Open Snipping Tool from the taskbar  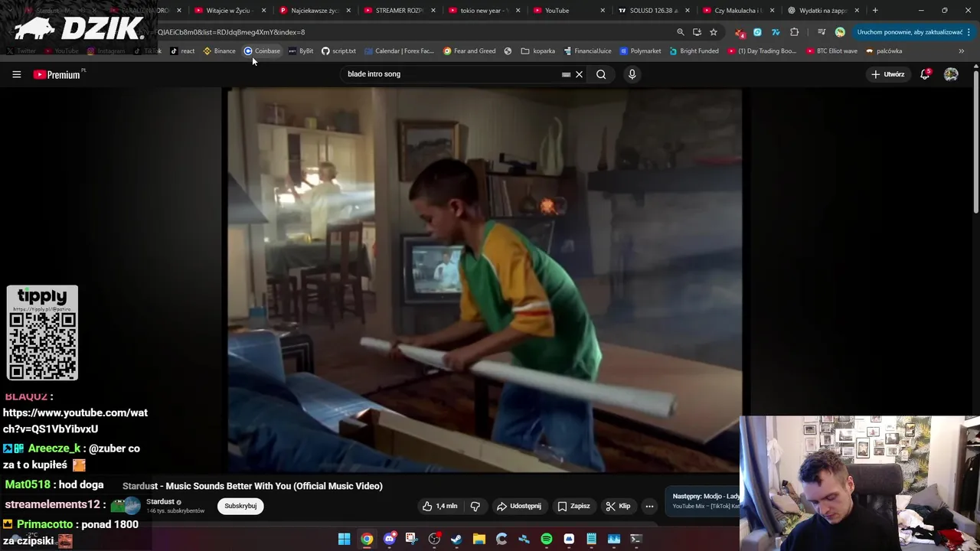[411, 540]
